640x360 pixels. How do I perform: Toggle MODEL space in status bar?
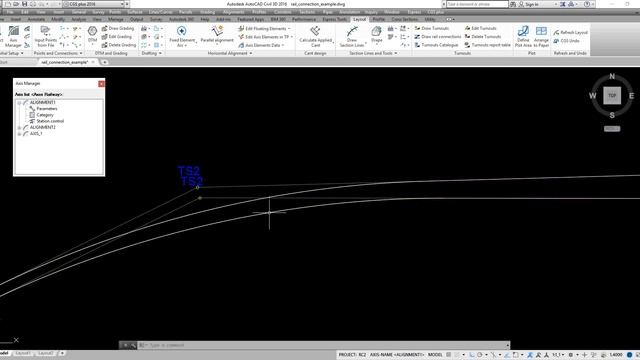435,355
